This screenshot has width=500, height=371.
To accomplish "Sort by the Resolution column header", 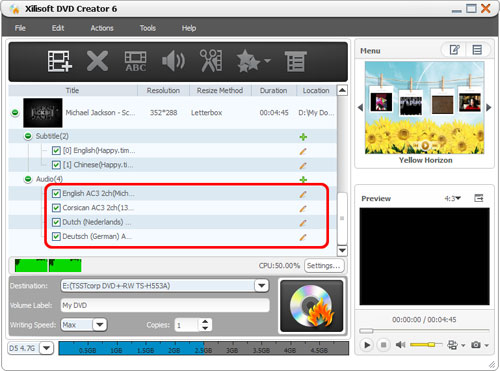I will 163,90.
